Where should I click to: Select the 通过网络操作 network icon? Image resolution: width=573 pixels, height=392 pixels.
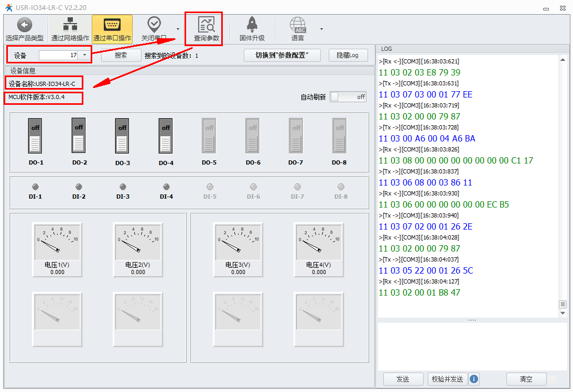[x=70, y=25]
